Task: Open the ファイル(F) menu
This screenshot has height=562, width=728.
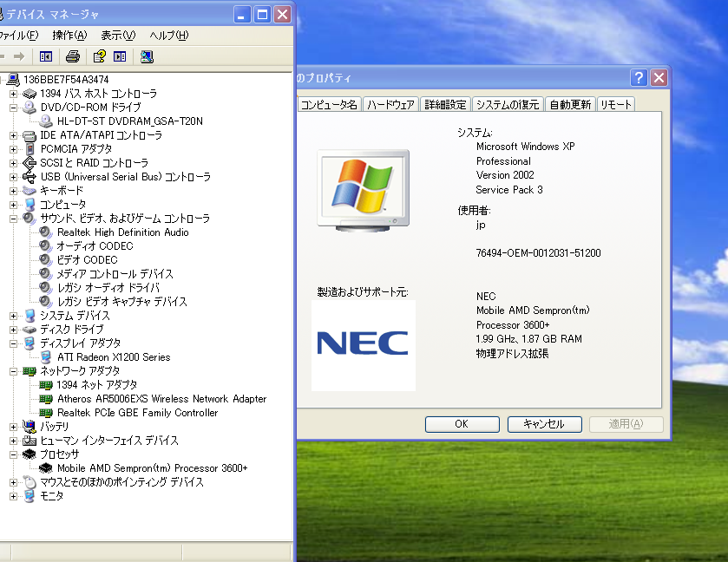Action: tap(18, 36)
